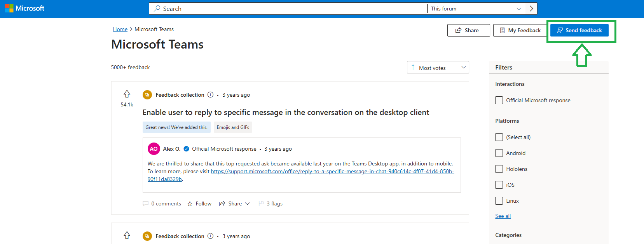Image resolution: width=644 pixels, height=247 pixels.
Task: Upvote the reply to specific message feedback
Action: tap(127, 94)
